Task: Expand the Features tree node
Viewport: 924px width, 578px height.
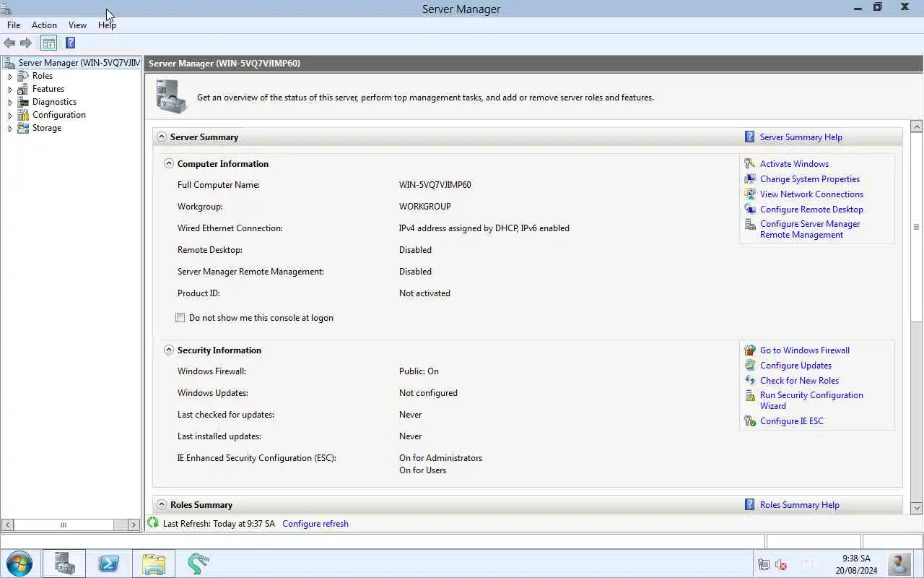Action: click(10, 90)
